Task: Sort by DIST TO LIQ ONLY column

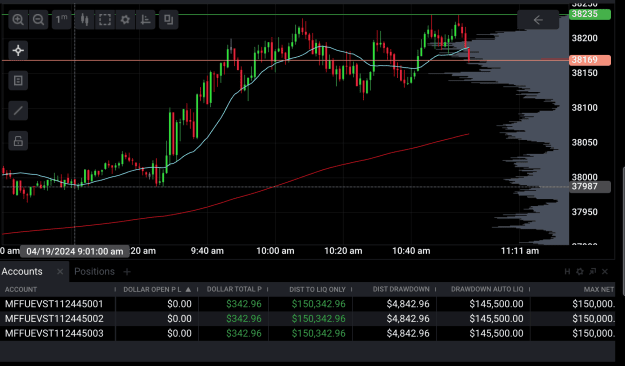Action: 317,289
